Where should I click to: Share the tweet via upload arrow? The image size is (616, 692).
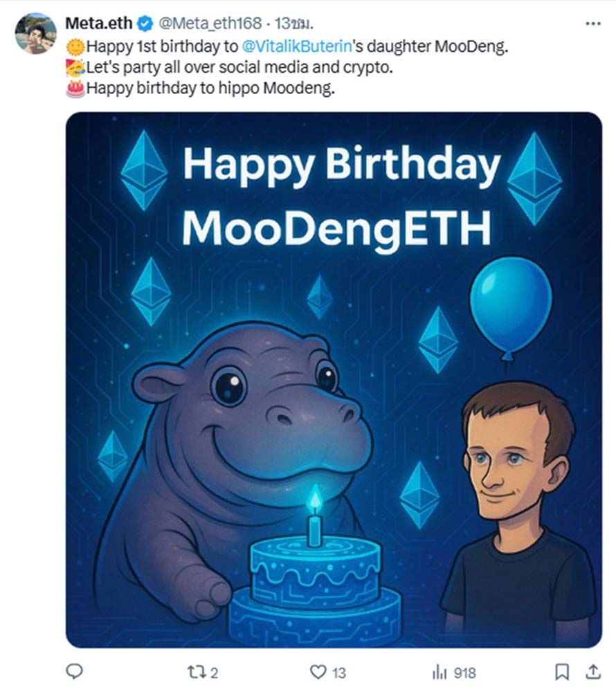click(x=593, y=672)
